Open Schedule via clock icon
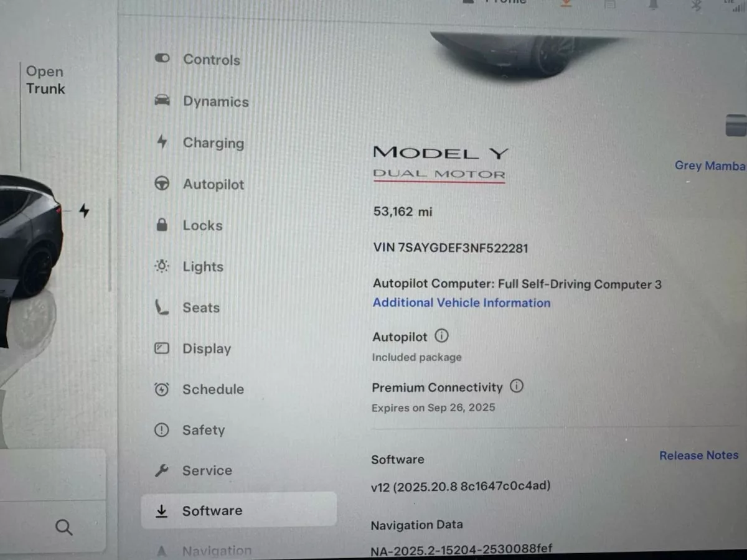 pos(161,390)
